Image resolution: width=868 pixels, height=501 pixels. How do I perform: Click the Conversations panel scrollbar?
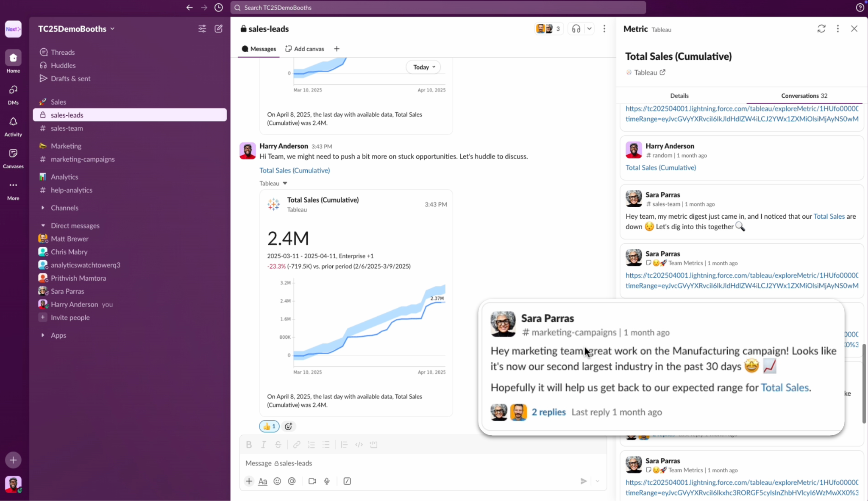pos(864,384)
